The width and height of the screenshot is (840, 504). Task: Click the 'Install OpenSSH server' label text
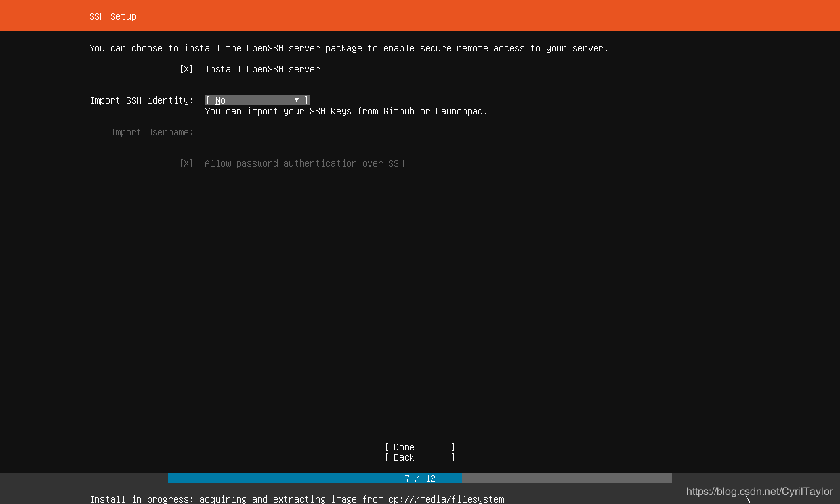pyautogui.click(x=262, y=69)
